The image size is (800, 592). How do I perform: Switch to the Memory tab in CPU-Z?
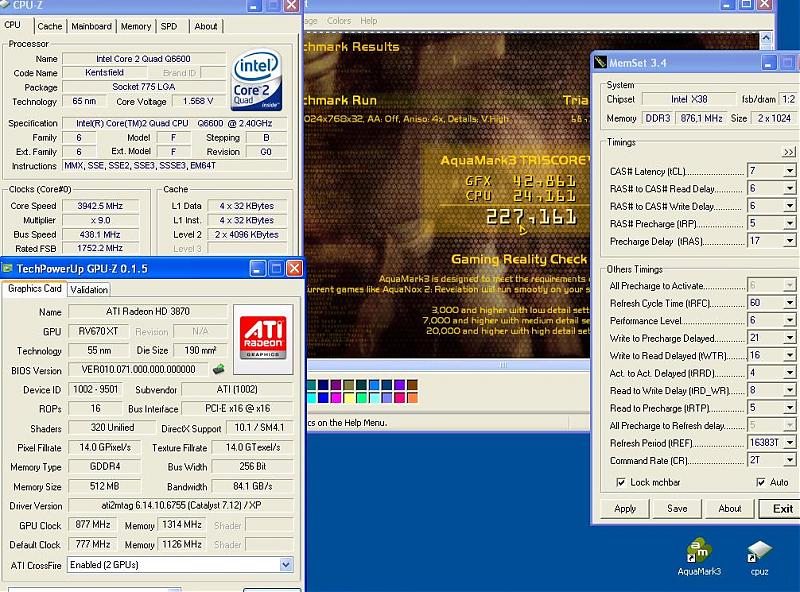136,26
